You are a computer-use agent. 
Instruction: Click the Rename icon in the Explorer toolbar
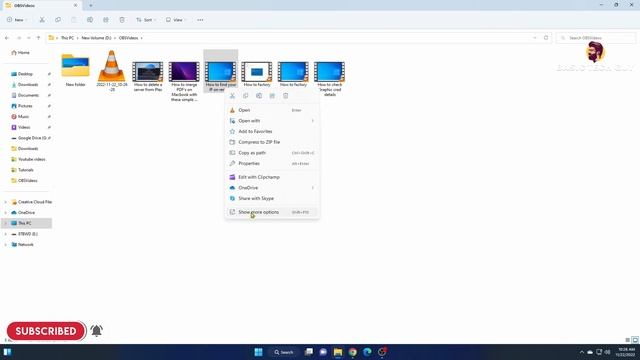pos(90,20)
